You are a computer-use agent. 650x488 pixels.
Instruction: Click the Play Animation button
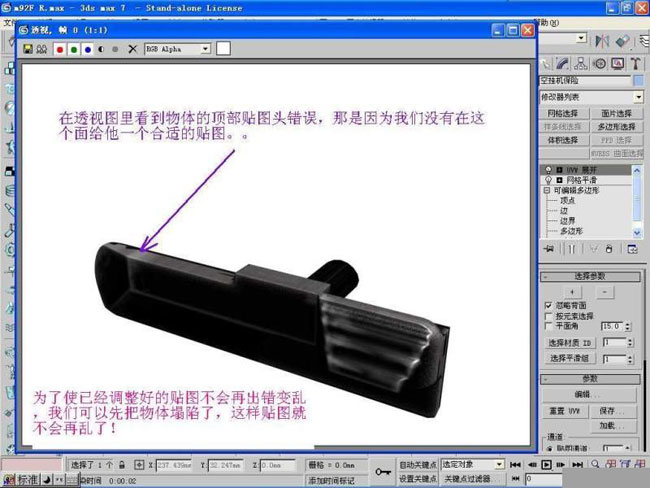pyautogui.click(x=546, y=465)
